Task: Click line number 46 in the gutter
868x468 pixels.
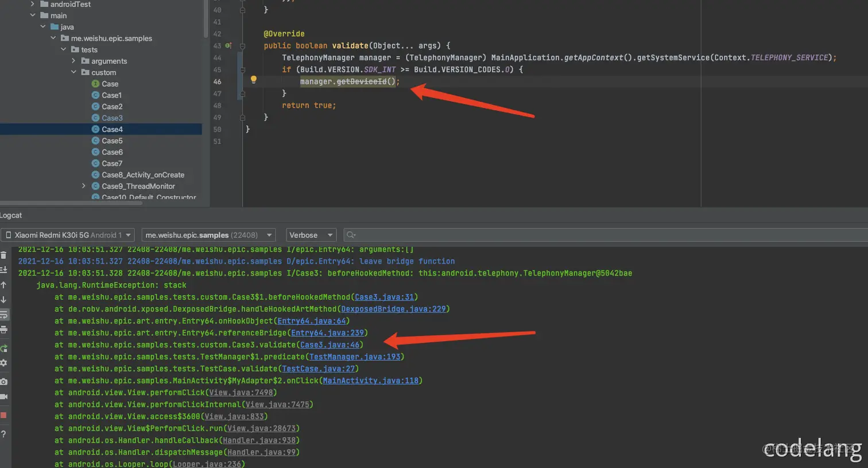Action: coord(217,82)
